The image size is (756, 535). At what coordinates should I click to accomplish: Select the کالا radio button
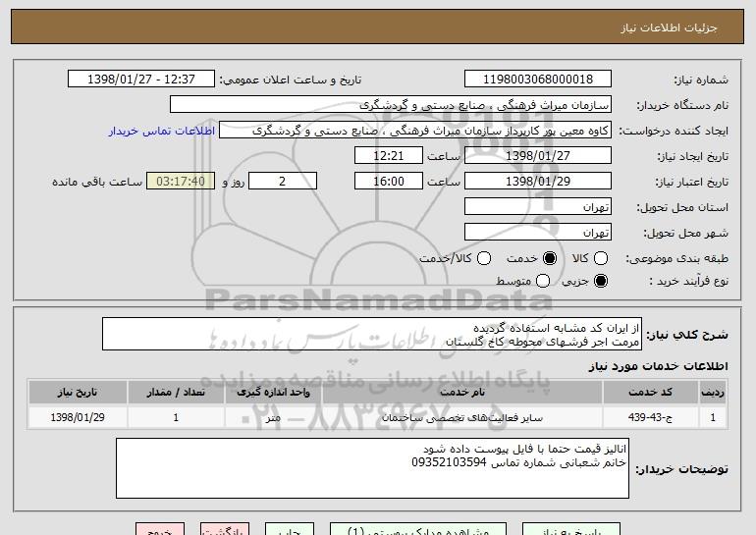(601, 258)
